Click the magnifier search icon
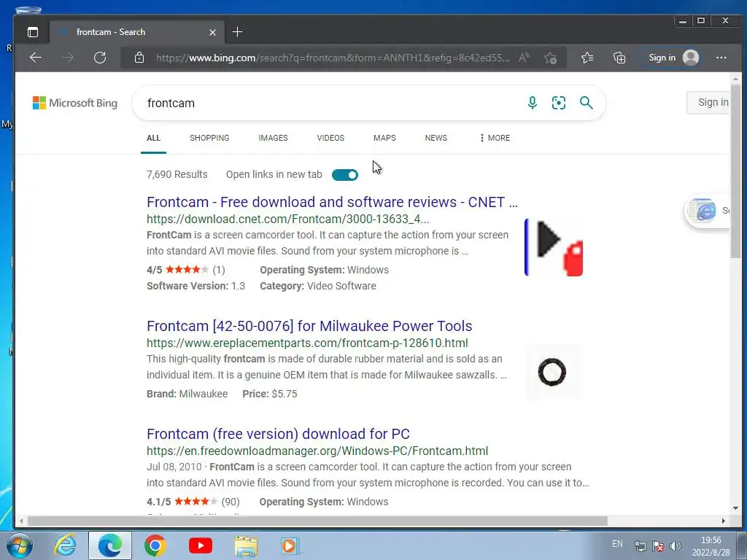747x560 pixels. point(586,102)
